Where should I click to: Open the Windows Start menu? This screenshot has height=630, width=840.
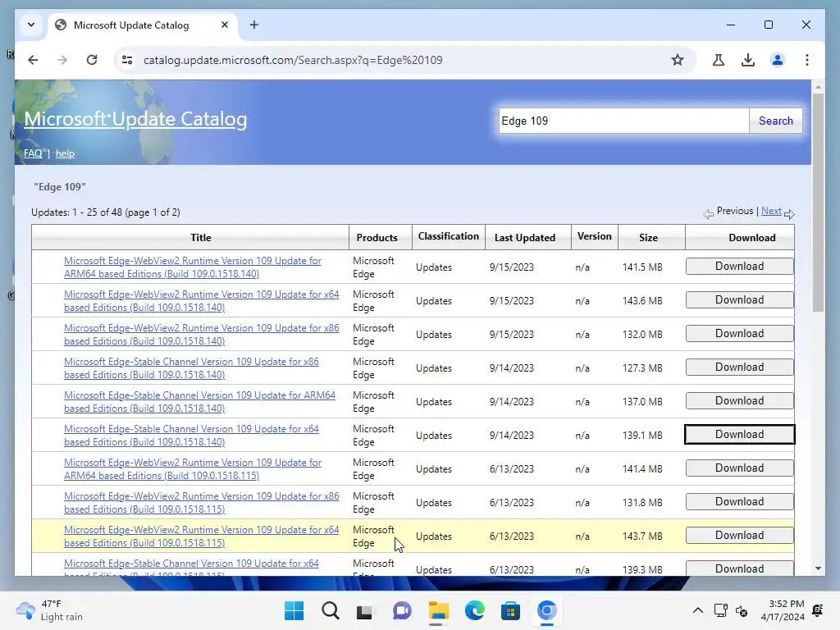click(294, 610)
